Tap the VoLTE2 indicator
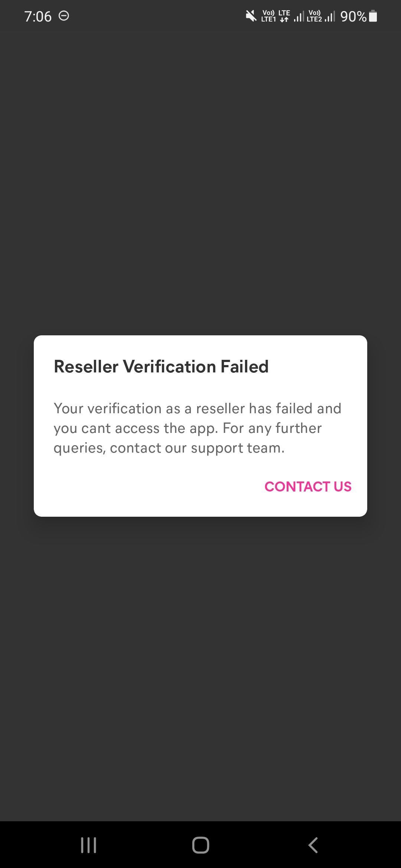Viewport: 401px width, 868px height. (x=314, y=16)
